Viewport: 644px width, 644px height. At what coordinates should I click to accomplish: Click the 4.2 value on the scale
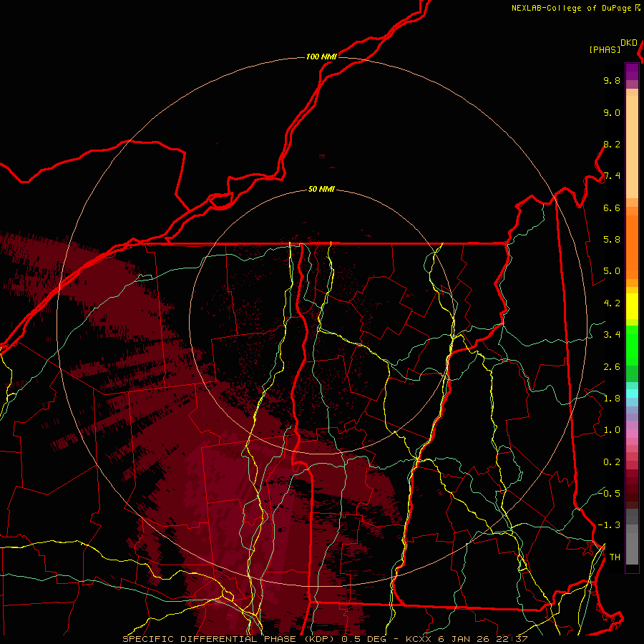612,303
